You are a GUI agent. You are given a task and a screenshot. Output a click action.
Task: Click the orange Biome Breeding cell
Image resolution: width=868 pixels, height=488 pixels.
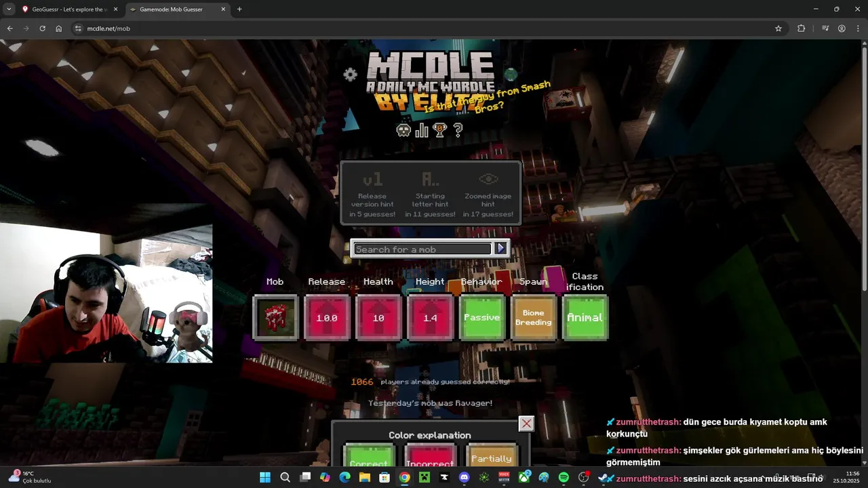[534, 317]
